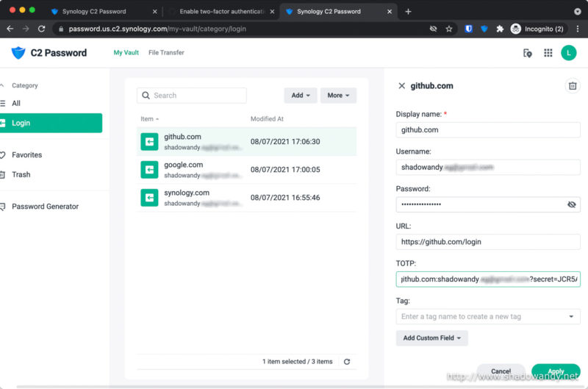Click the Apply button
588x389 pixels.
(556, 371)
